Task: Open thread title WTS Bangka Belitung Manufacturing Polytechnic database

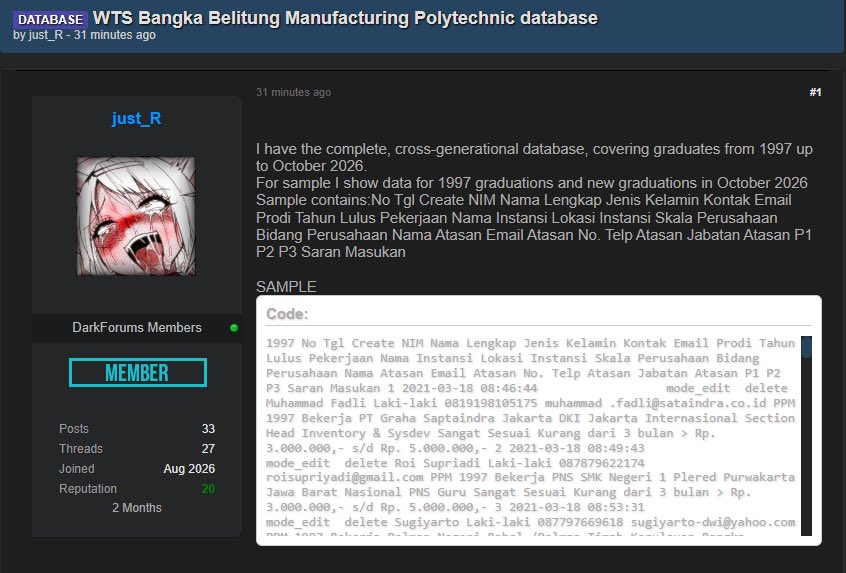Action: coord(345,18)
